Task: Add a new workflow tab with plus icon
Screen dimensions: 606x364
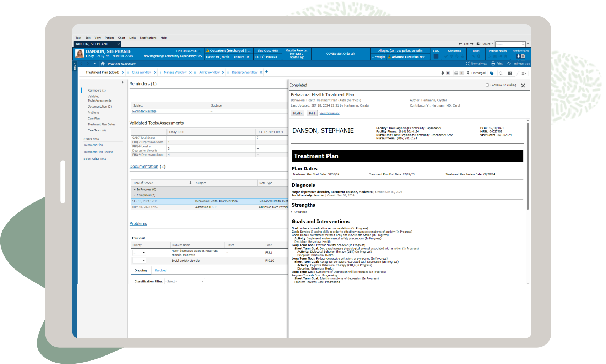Action: 267,72
